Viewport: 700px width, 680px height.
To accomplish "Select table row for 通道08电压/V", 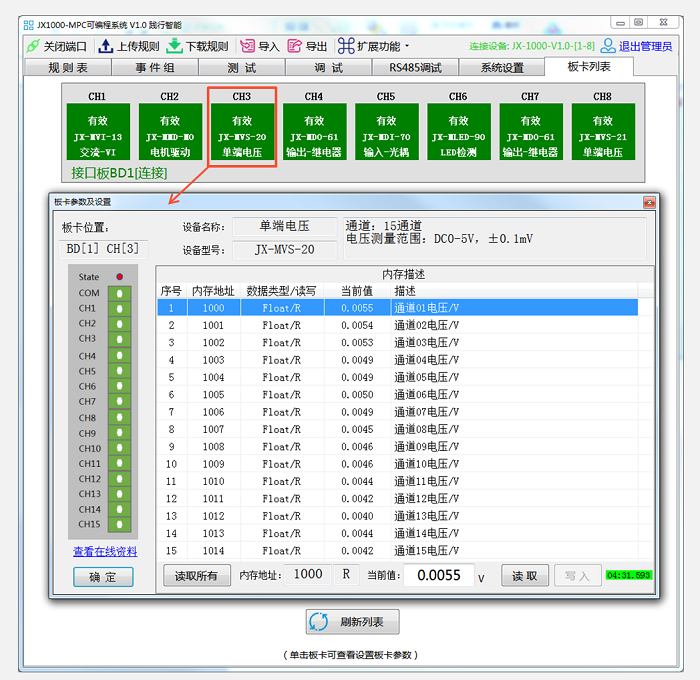I will tap(397, 430).
